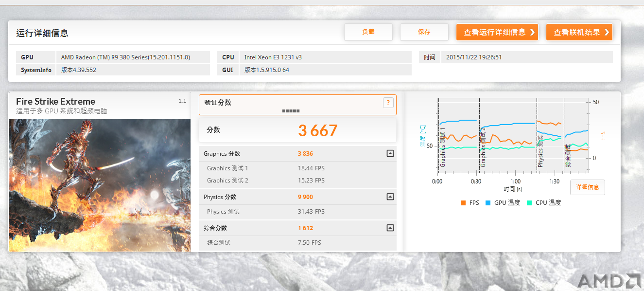Screen dimensions: 644x291
Task: Click the question mark help icon
Action: (388, 103)
